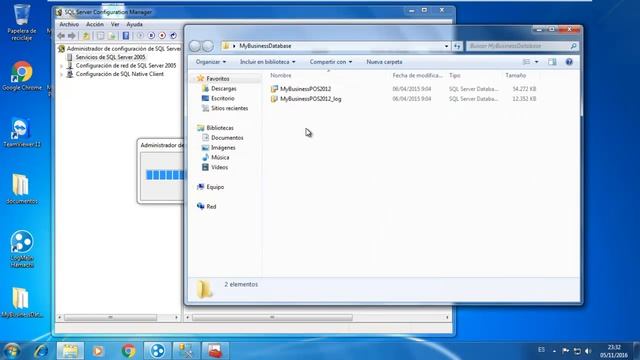Open the Ayuda menu in SQL Configuration Manager

[134, 24]
